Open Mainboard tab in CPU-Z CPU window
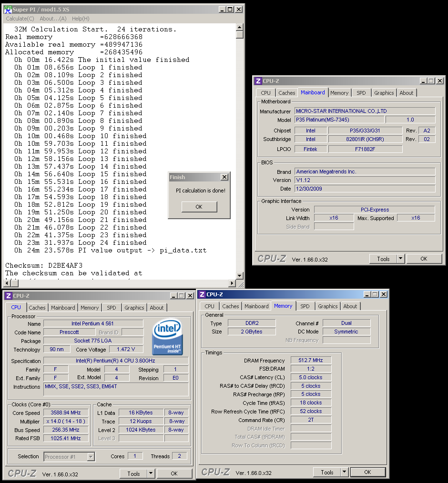Screen dimensions: 448x483 [63, 307]
